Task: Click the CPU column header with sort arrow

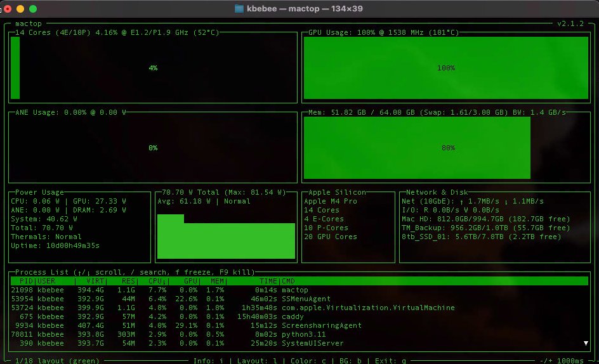Action: click(x=157, y=281)
